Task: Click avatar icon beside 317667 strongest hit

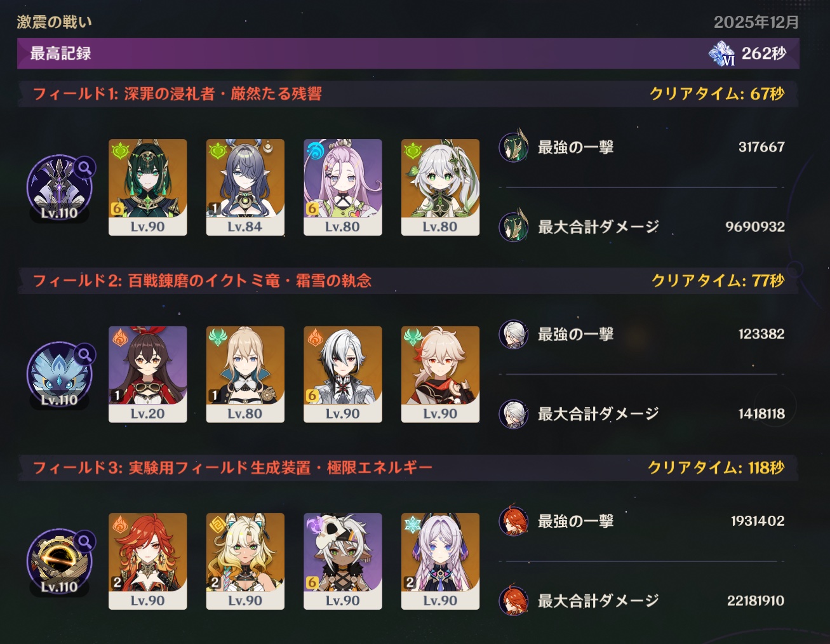Action: [514, 147]
